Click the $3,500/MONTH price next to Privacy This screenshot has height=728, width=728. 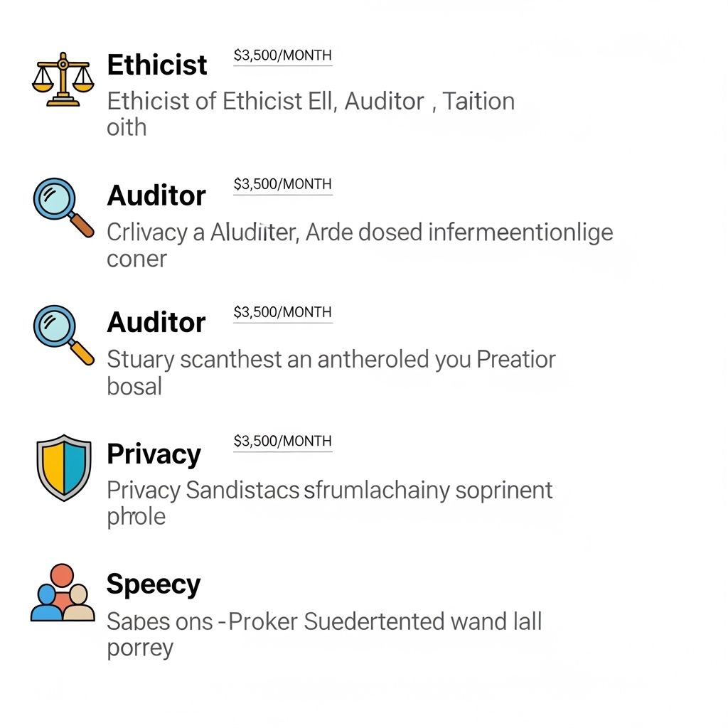coord(283,441)
